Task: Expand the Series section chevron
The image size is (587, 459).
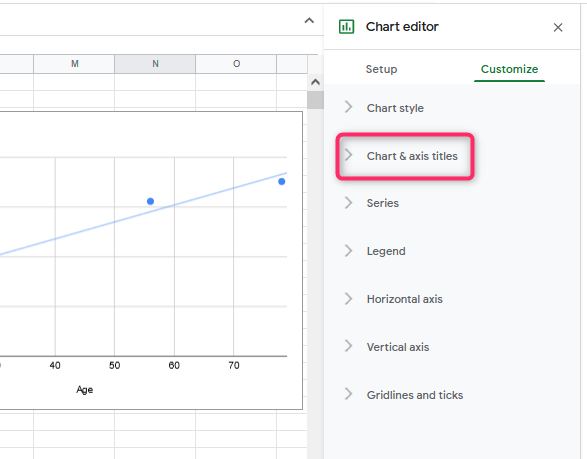Action: [349, 203]
